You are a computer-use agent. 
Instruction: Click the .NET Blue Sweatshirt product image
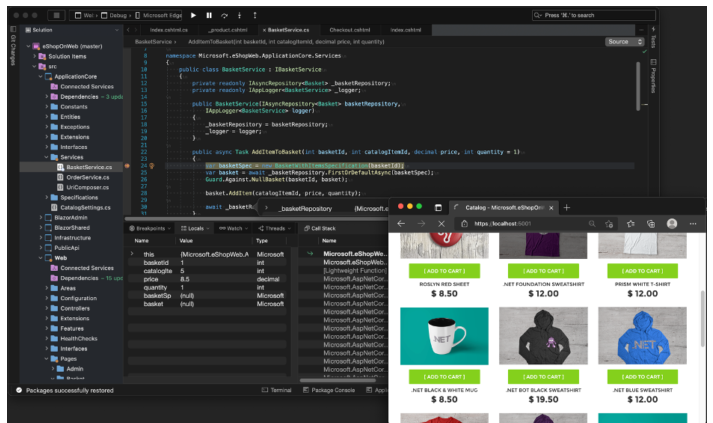point(642,336)
